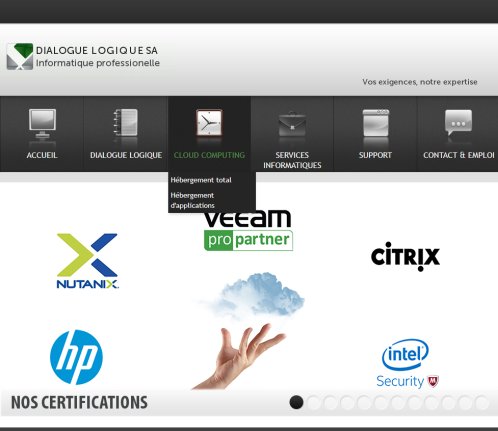
Task: Click the ACCUEIL text link
Action: 42,155
